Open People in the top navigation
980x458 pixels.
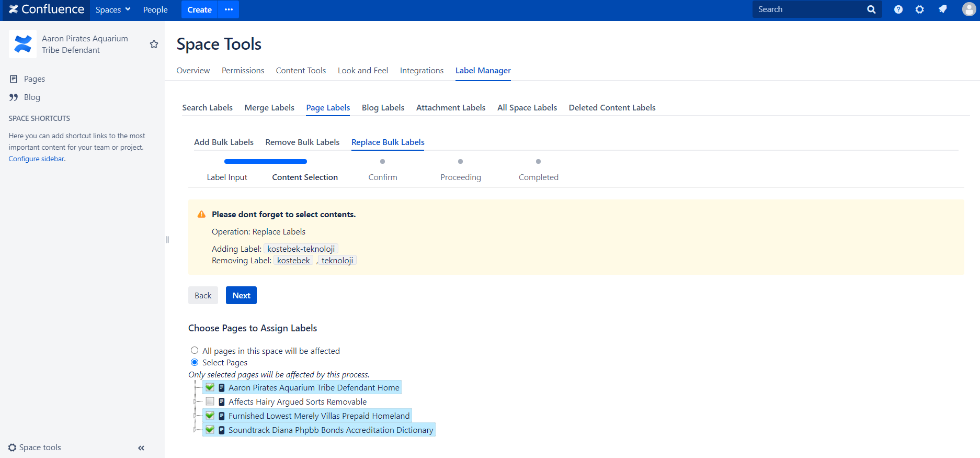point(155,9)
